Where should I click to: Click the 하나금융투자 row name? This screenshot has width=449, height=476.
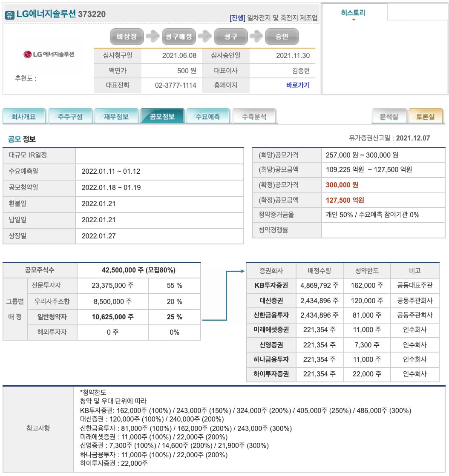click(x=271, y=359)
